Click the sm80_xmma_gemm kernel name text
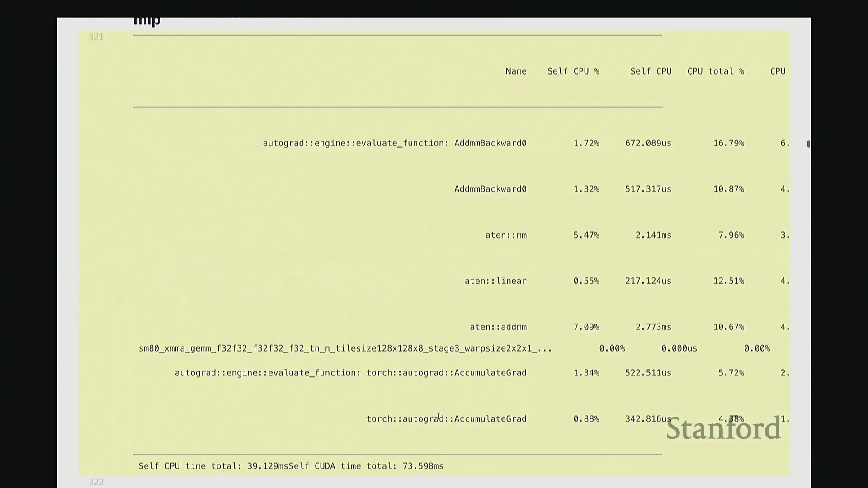This screenshot has height=488, width=868. point(345,348)
